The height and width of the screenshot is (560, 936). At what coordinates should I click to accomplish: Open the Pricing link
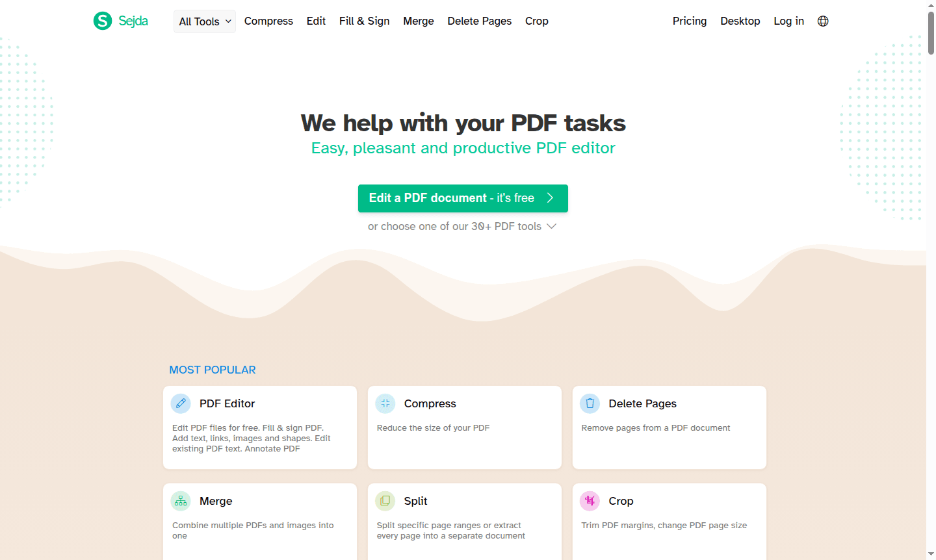[690, 21]
